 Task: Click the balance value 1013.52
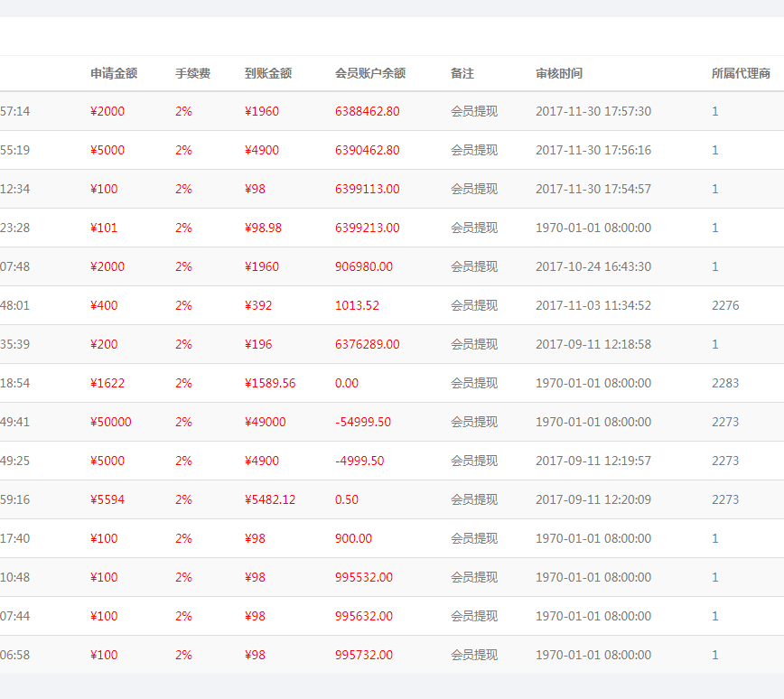coord(357,305)
